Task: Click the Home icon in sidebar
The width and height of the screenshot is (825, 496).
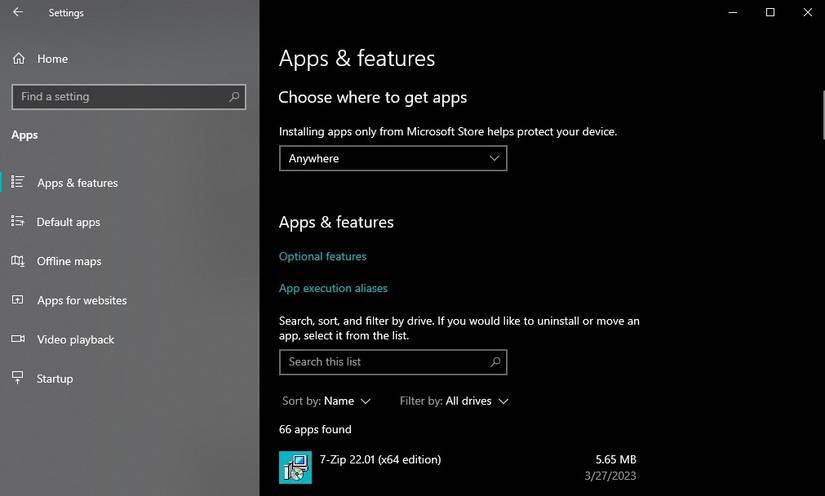Action: coord(18,59)
